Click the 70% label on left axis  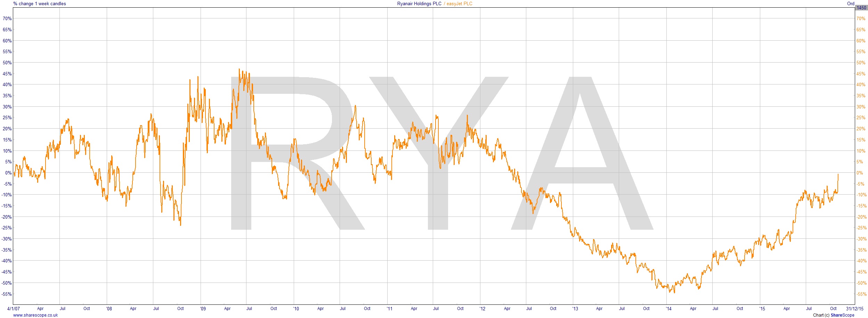pos(7,18)
